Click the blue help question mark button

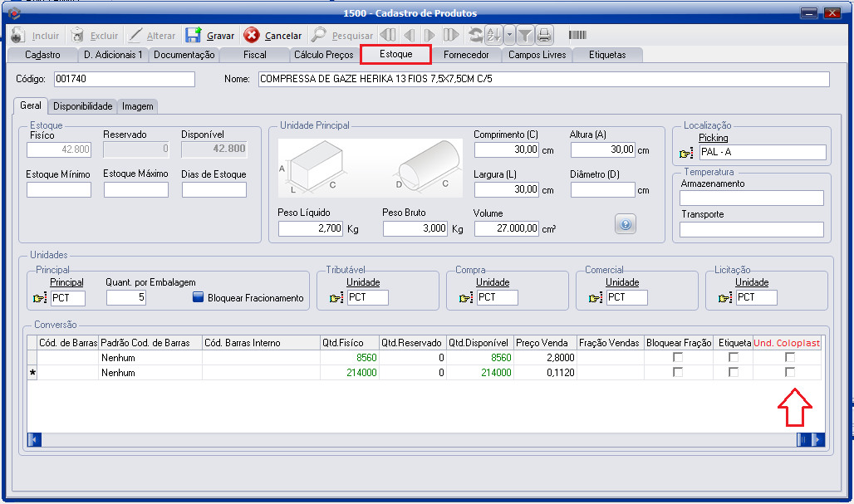tap(626, 224)
